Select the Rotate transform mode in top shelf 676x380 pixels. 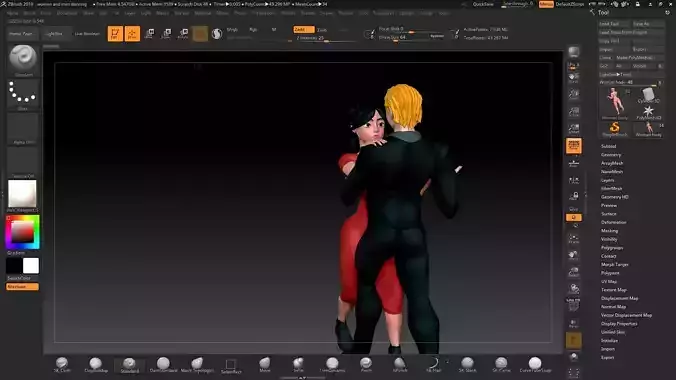183,34
